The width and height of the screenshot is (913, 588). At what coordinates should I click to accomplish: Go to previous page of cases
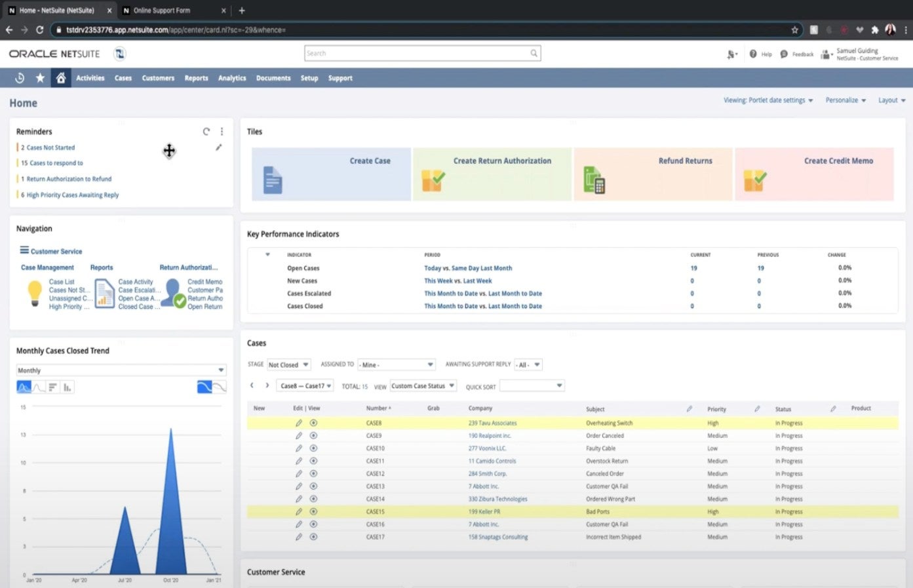coord(252,385)
